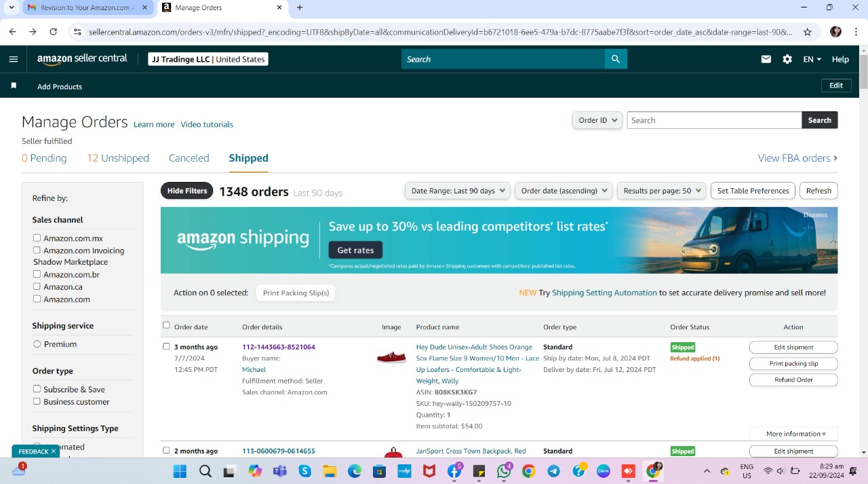
Task: Open the Seller Central hamburger menu
Action: click(x=14, y=59)
